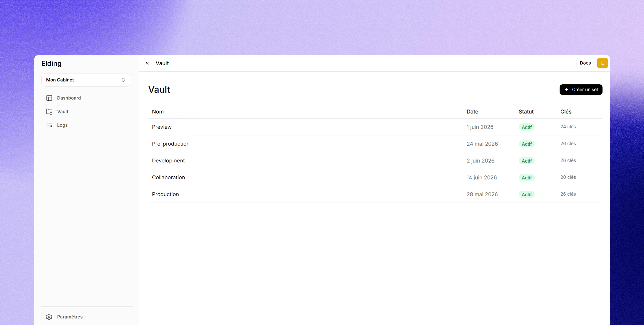Click the date 28 mai 2026
The width and height of the screenshot is (644, 325).
coord(482,194)
